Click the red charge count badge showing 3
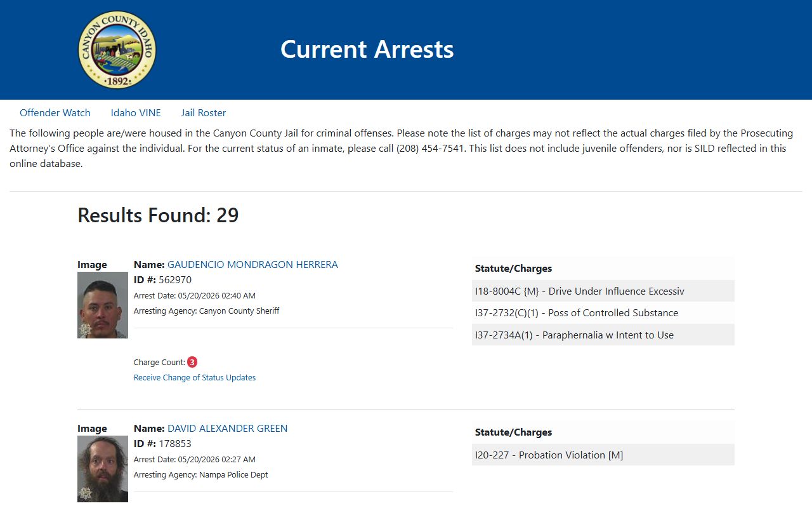Image resolution: width=812 pixels, height=508 pixels. point(192,363)
